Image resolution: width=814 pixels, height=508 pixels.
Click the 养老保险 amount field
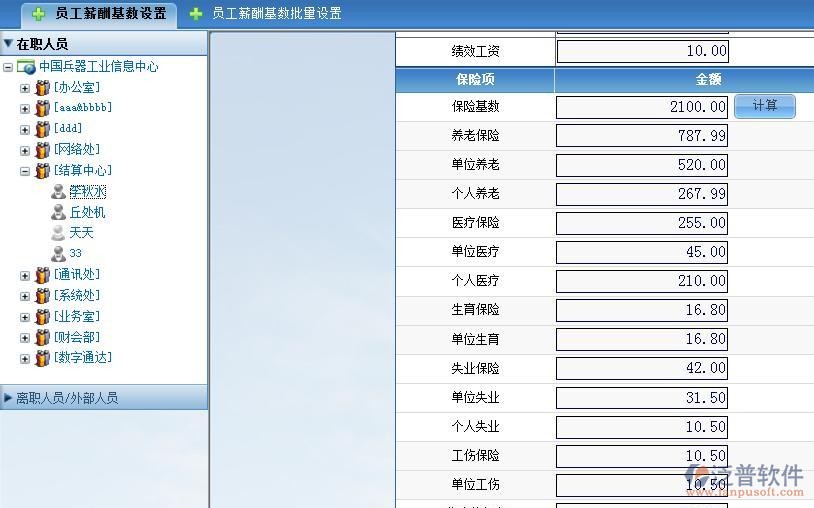[642, 136]
